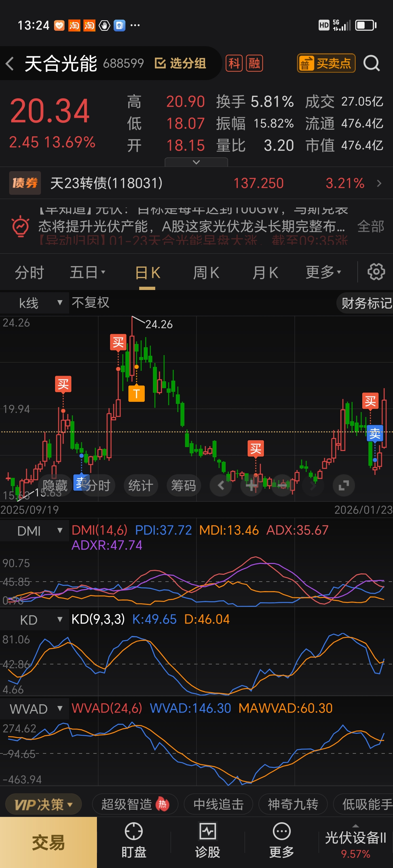Screen dimensions: 393x868
Task: Tap the back arrow beside 天合光能
Action: click(10, 63)
